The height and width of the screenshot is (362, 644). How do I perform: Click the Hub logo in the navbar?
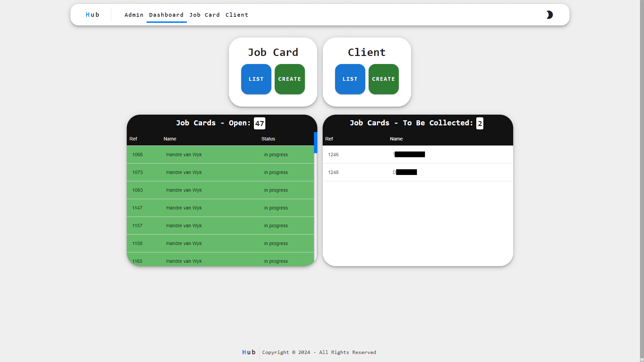[93, 15]
